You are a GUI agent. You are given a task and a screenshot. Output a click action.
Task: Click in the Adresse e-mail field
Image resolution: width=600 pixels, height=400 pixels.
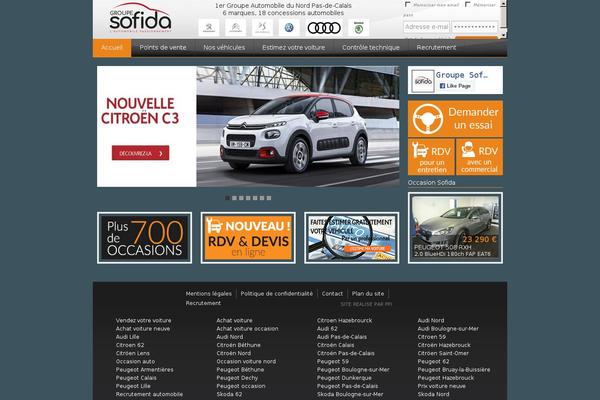click(x=426, y=27)
